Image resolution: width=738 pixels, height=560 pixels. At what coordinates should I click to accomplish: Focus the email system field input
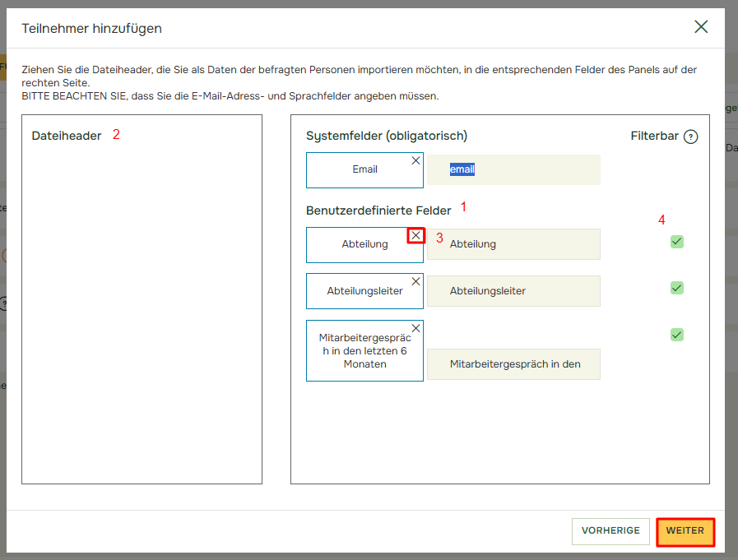(513, 169)
